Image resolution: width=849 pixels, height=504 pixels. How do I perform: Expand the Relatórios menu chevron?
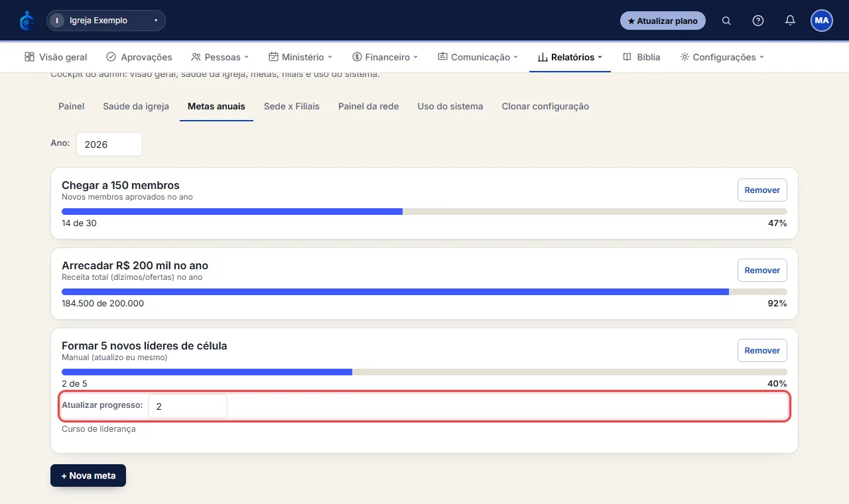[x=600, y=57]
